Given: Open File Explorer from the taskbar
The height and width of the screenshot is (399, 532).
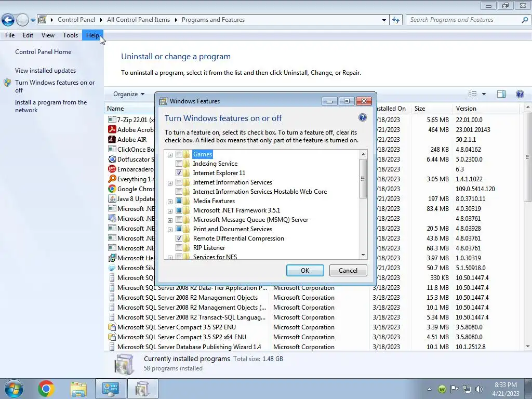Looking at the screenshot, I should point(78,389).
